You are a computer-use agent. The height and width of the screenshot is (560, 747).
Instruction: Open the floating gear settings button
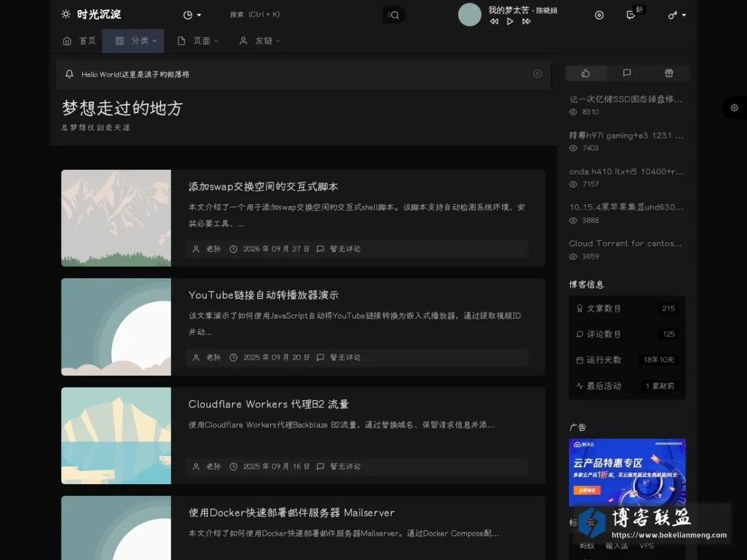[x=735, y=108]
